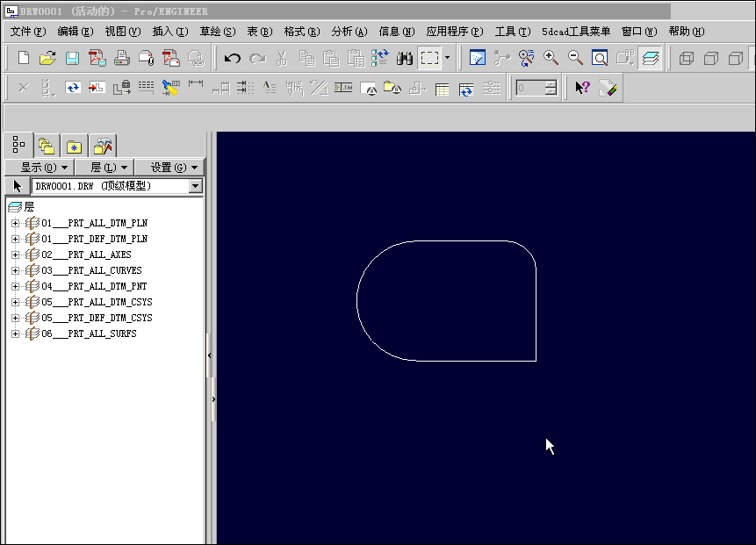The width and height of the screenshot is (756, 545).
Task: Click the flashlight show/erase icon
Action: 170,88
